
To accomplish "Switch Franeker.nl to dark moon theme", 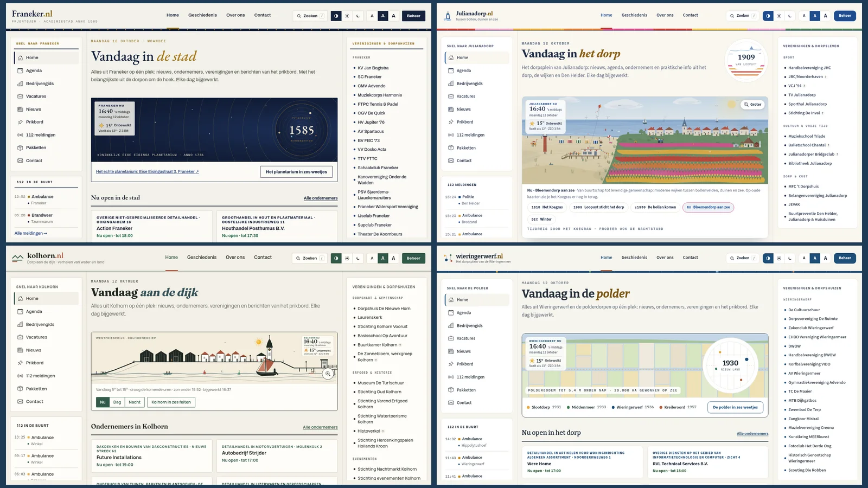I will (358, 16).
